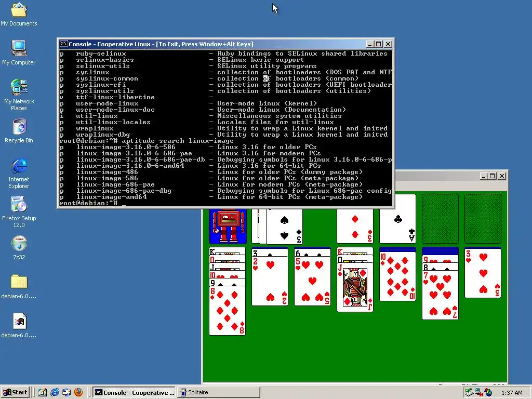
Task: Click the Solitaire deck with robot card back
Action: click(228, 226)
